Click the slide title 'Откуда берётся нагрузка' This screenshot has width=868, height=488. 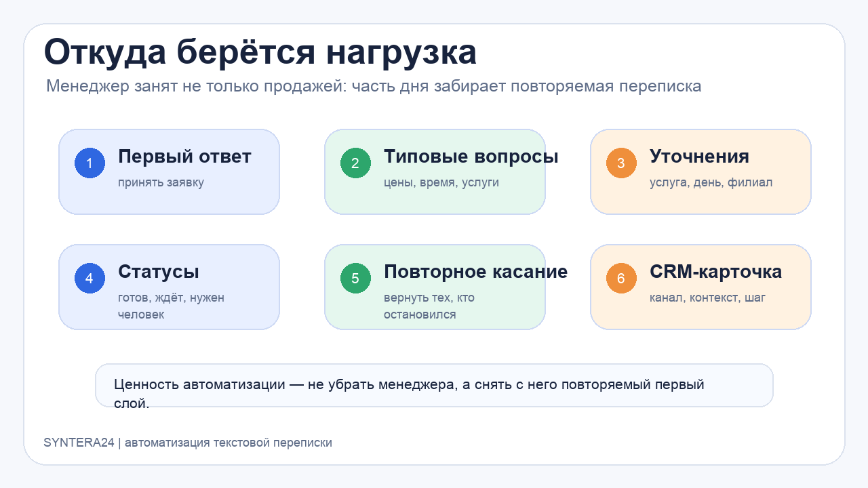pyautogui.click(x=260, y=52)
